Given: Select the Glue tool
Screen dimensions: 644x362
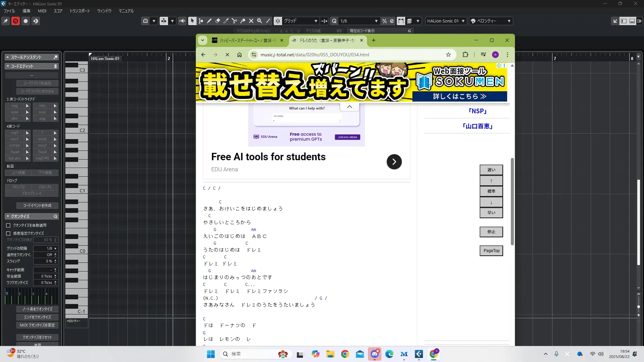Looking at the screenshot, I should pyautogui.click(x=243, y=21).
